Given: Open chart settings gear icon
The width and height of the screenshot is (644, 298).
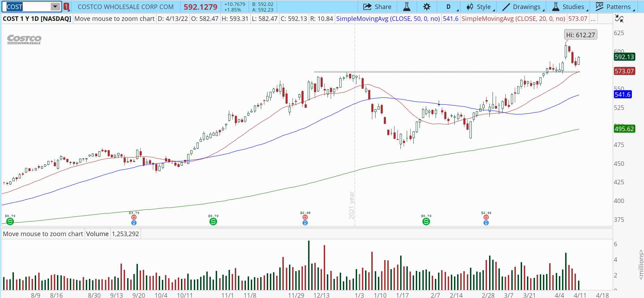Looking at the screenshot, I should tap(427, 7).
